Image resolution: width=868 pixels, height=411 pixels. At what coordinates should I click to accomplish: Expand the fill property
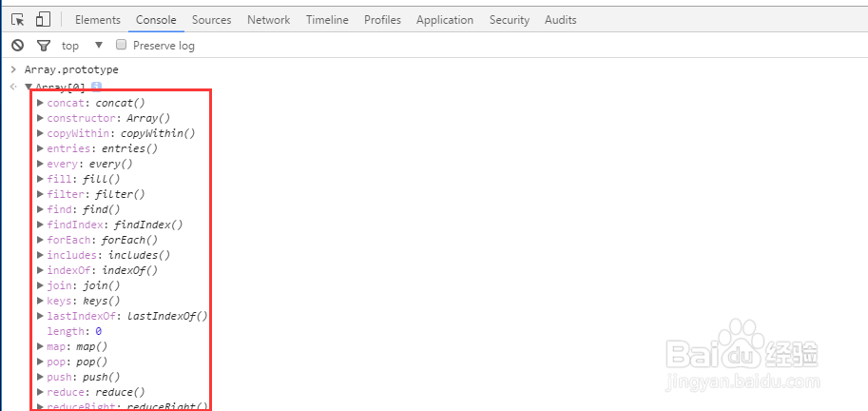coord(40,179)
